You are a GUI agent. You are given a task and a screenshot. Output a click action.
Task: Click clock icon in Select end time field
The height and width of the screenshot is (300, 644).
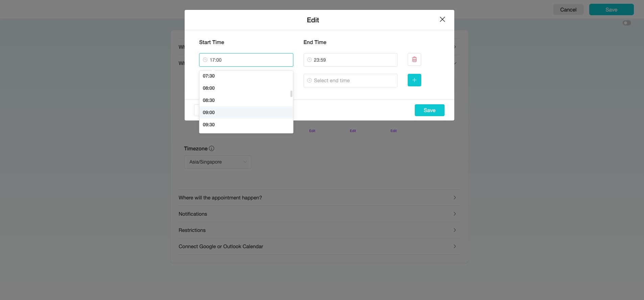pyautogui.click(x=309, y=81)
